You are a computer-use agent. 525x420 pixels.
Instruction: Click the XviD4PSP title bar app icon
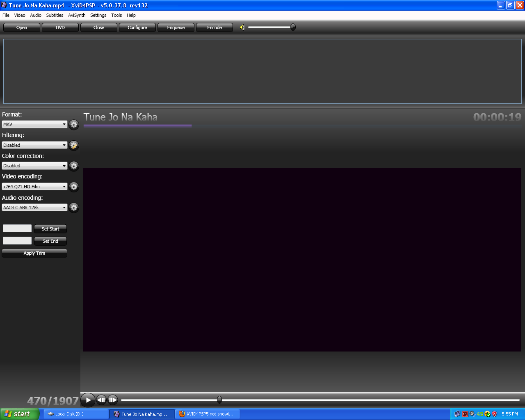point(4,5)
